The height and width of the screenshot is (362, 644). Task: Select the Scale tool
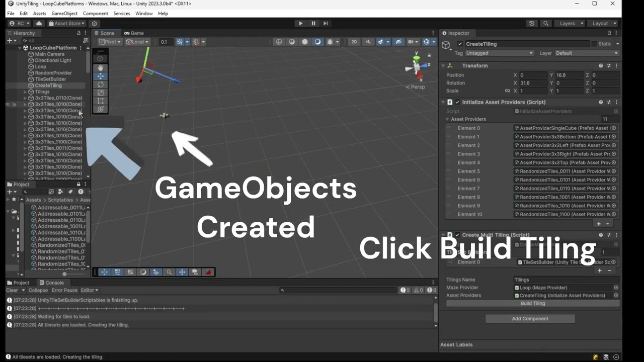pyautogui.click(x=101, y=93)
